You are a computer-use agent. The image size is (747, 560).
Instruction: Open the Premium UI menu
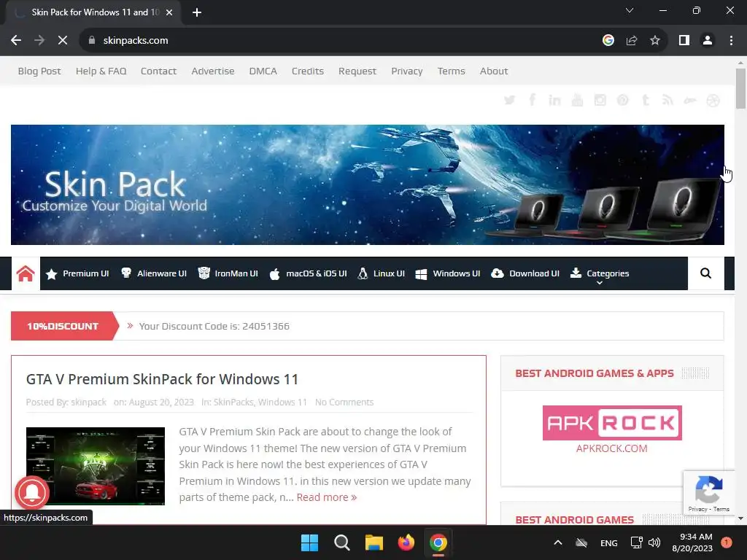[77, 273]
